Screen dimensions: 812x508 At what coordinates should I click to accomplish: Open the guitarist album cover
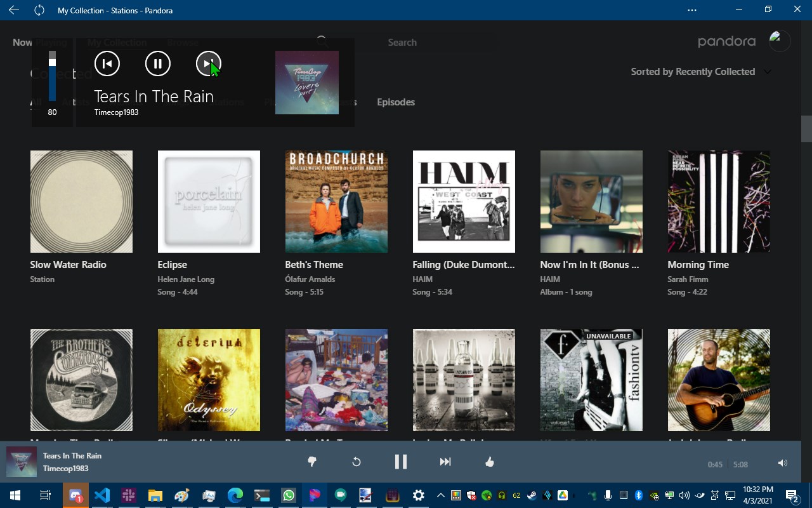[719, 380]
